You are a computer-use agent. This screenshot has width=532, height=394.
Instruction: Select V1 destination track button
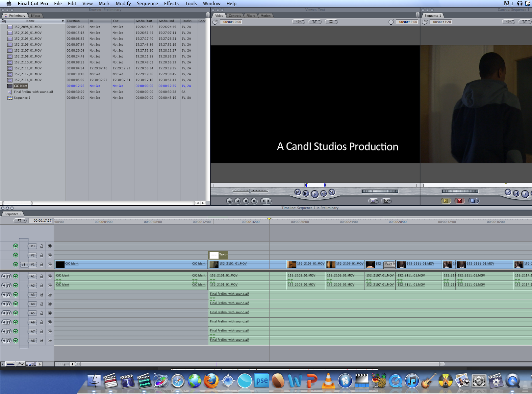33,265
